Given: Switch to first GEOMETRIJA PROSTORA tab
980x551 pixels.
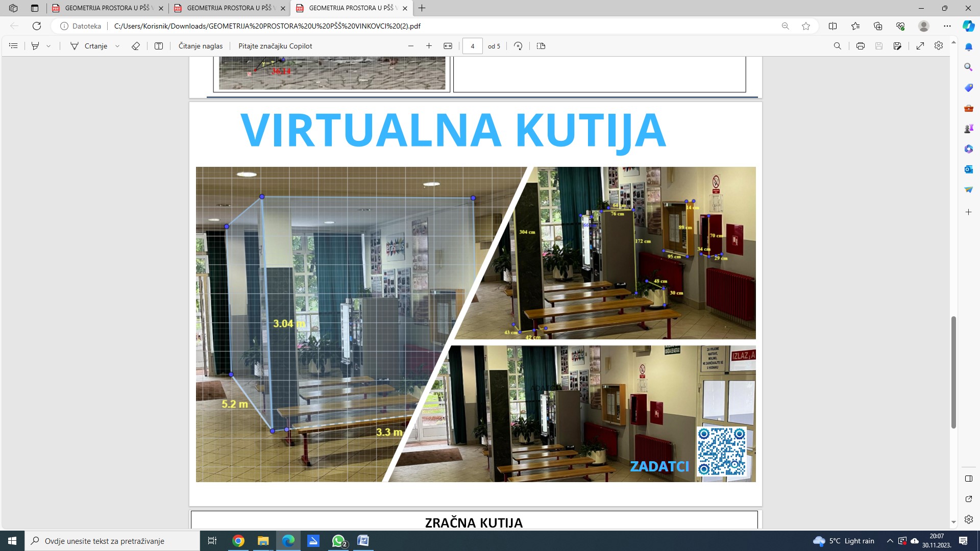Looking at the screenshot, I should click(107, 8).
